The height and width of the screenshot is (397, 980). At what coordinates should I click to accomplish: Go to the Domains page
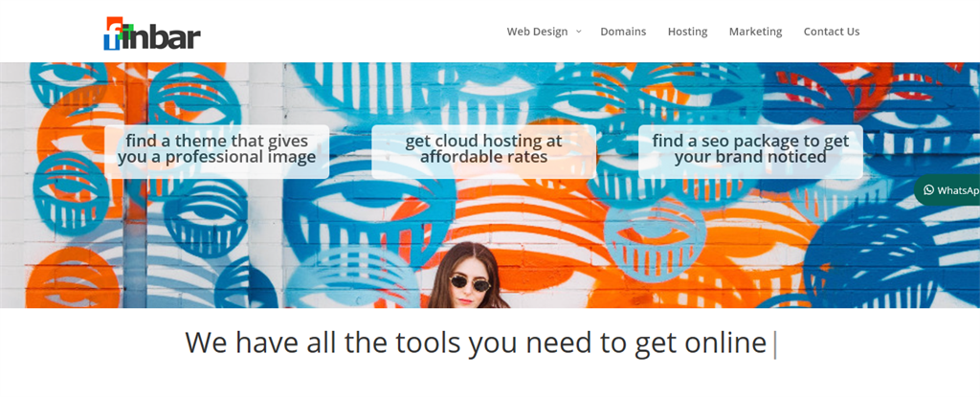[623, 32]
